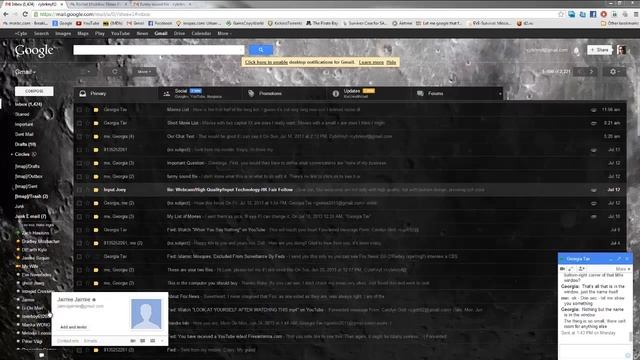Start video call from Jamie hovercard
Image resolution: width=640 pixels, height=360 pixels.
coord(133,340)
